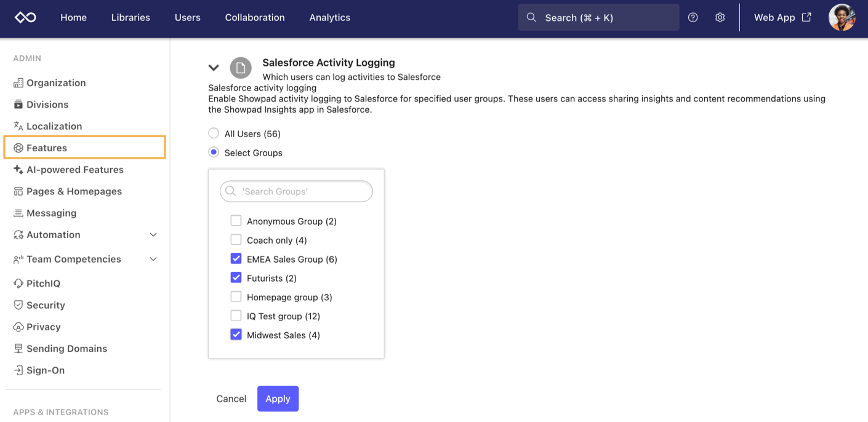Image resolution: width=868 pixels, height=422 pixels.
Task: Click the AI-powered Features sparkle icon
Action: click(x=18, y=169)
